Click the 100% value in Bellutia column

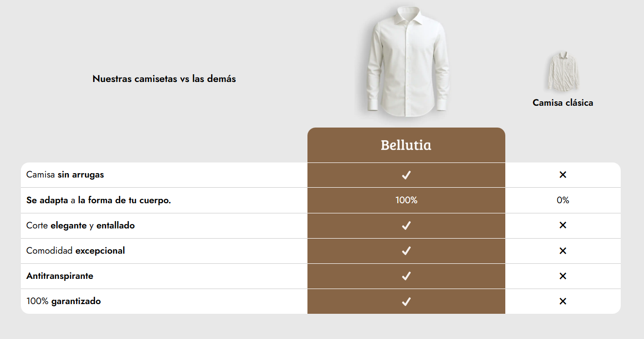[406, 200]
